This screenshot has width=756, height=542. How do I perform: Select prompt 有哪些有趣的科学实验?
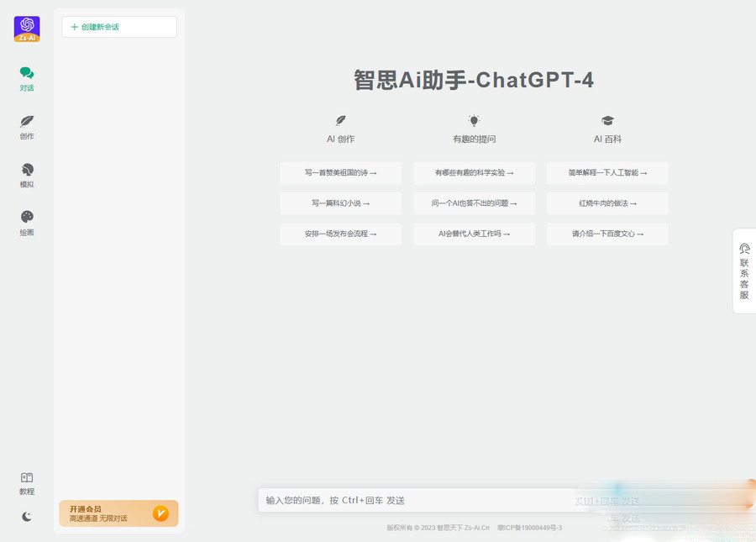(x=474, y=172)
